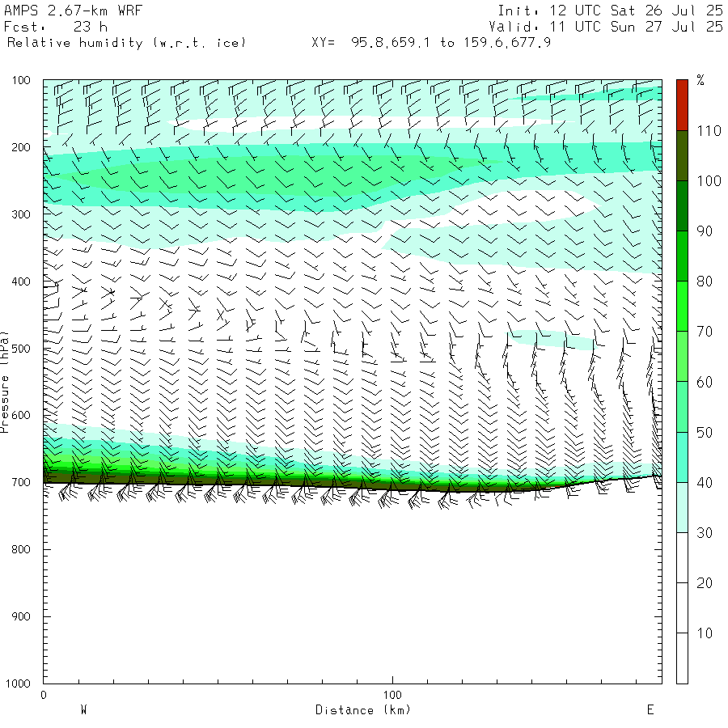Click the title "AMPS 2.67-km WRF"
The image size is (728, 728).
tap(73, 11)
